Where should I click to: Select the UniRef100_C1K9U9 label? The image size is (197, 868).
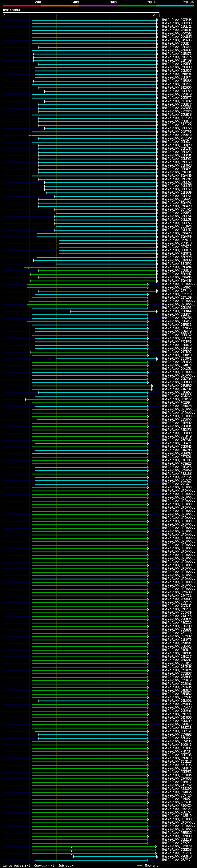click(176, 193)
